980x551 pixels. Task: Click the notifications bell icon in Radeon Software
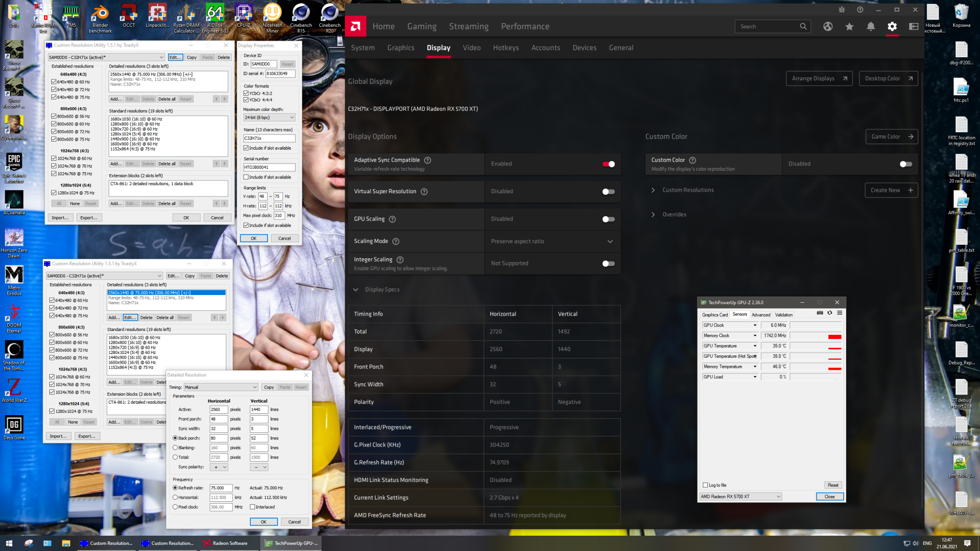(870, 27)
